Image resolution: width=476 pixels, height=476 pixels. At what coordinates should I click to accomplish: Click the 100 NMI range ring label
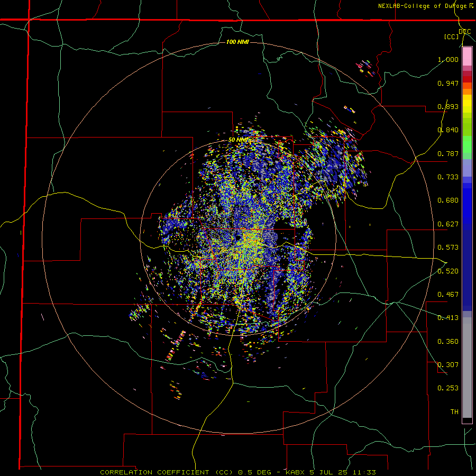tap(237, 42)
